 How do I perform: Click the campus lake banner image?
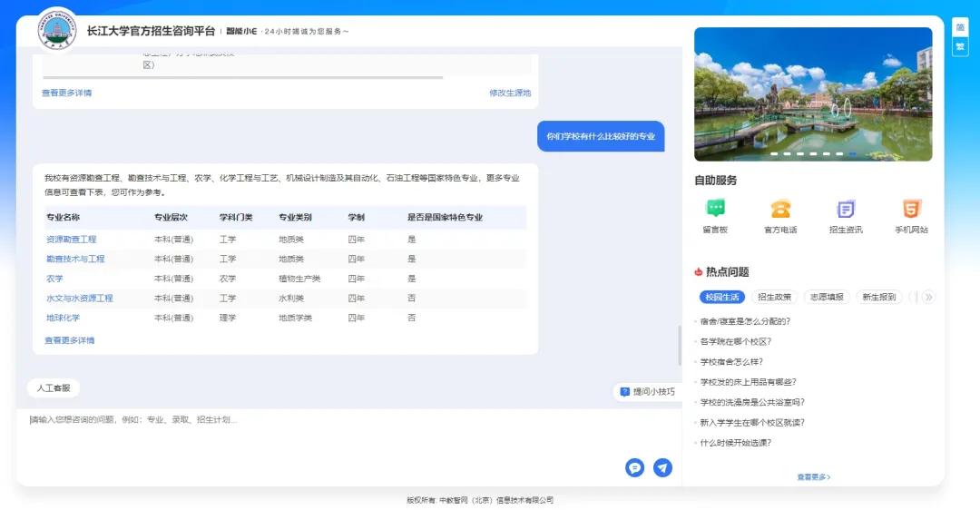(x=813, y=93)
